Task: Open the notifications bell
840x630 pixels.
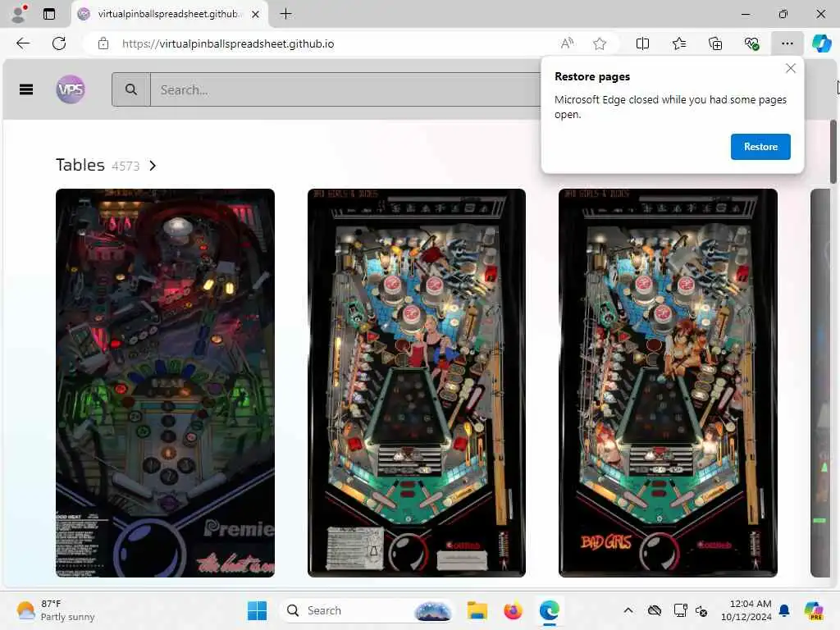Action: [784, 610]
